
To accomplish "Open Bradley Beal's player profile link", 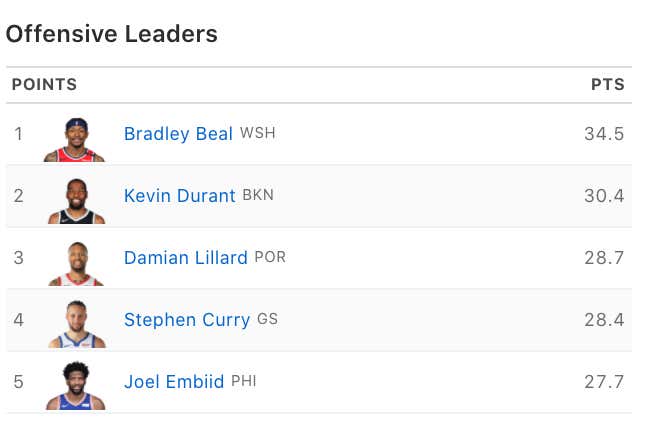I will click(178, 134).
